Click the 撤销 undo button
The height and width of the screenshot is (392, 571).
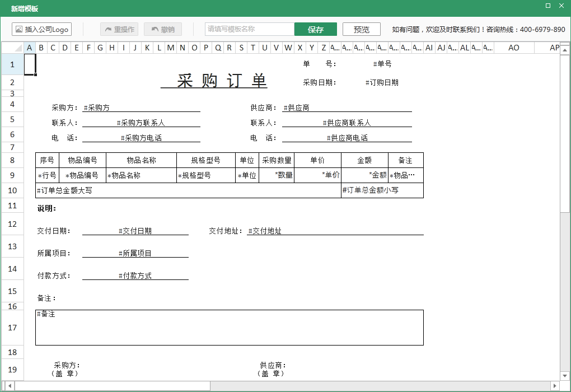162,29
